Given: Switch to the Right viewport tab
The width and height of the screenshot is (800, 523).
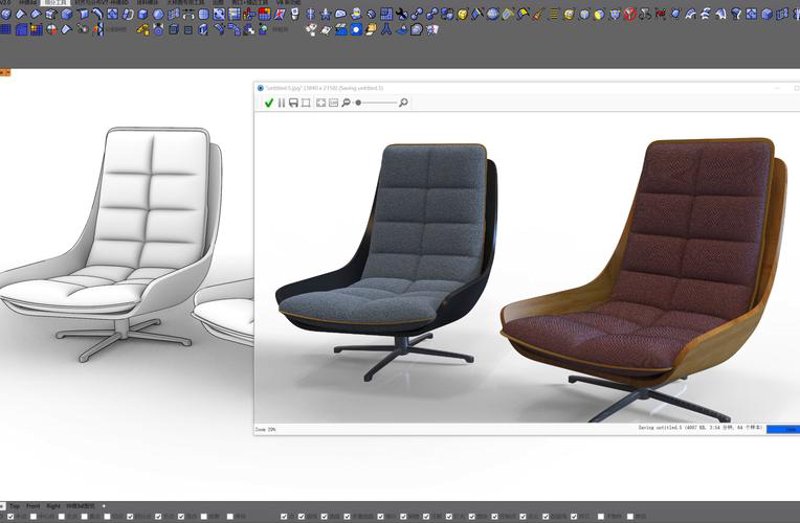Looking at the screenshot, I should pyautogui.click(x=54, y=506).
